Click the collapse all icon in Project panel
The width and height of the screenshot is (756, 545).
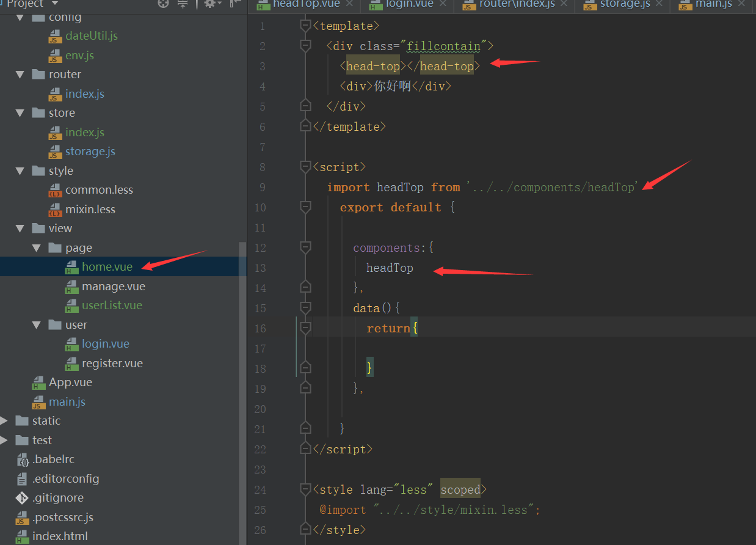click(183, 3)
